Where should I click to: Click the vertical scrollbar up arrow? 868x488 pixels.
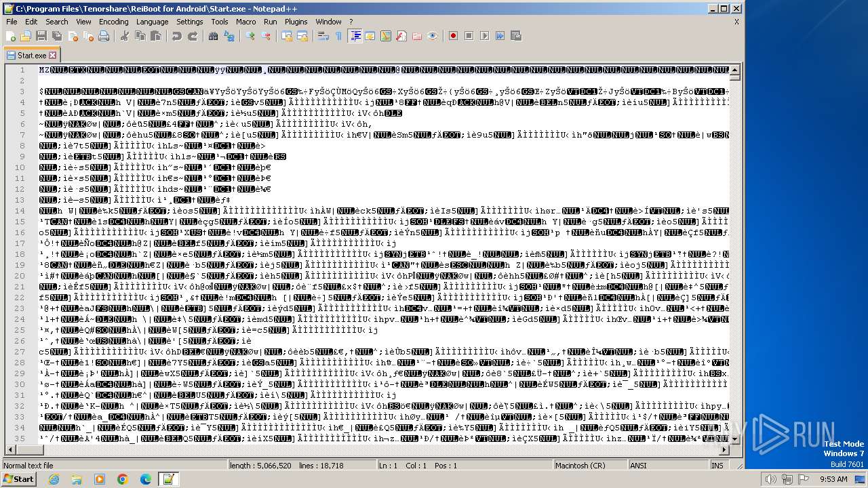pyautogui.click(x=735, y=70)
